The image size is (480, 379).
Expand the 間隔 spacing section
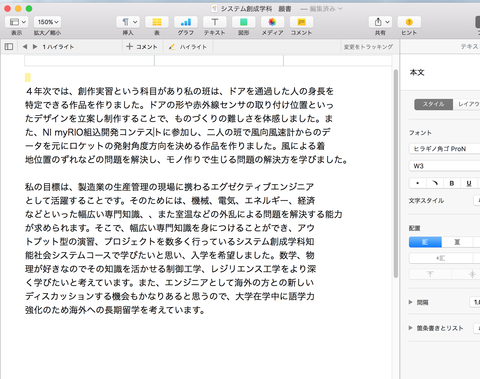tap(411, 302)
